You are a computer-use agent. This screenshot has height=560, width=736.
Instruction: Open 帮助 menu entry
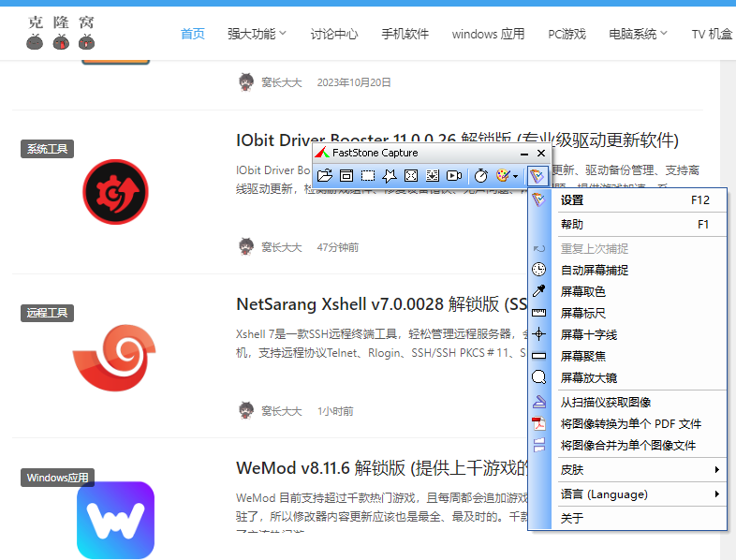pyautogui.click(x=627, y=225)
